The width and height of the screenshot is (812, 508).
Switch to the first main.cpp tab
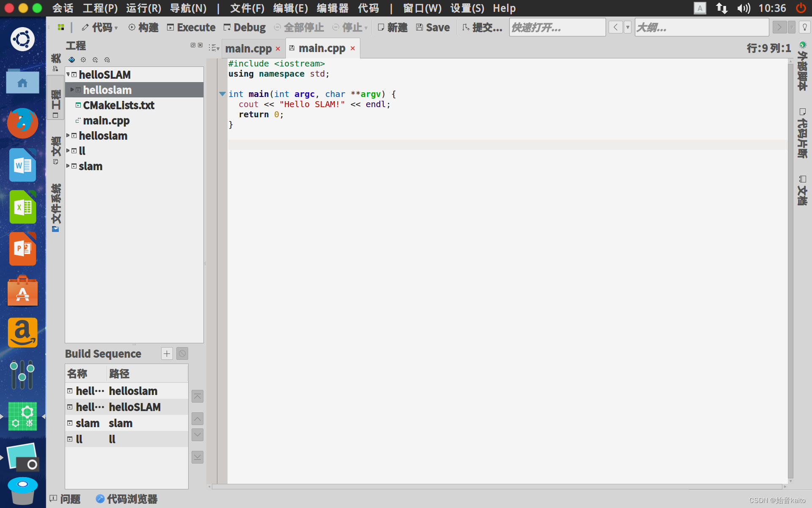coord(248,49)
